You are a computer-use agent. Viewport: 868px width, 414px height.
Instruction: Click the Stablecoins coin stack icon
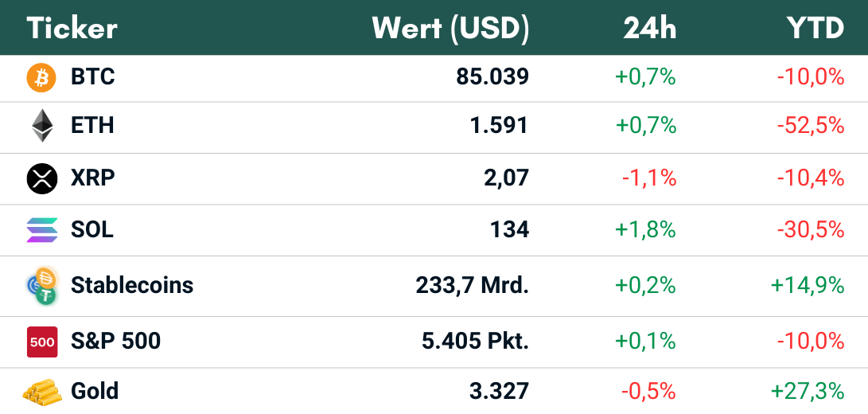[x=41, y=286]
